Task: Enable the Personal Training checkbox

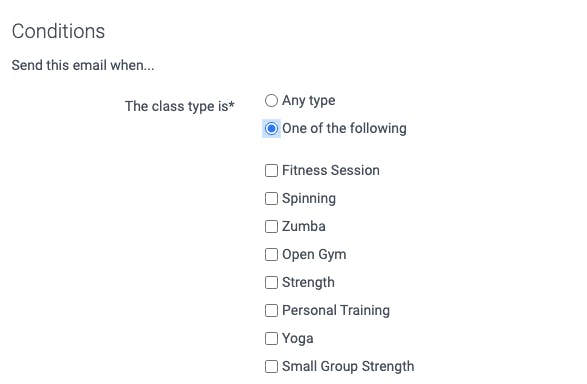Action: click(271, 310)
